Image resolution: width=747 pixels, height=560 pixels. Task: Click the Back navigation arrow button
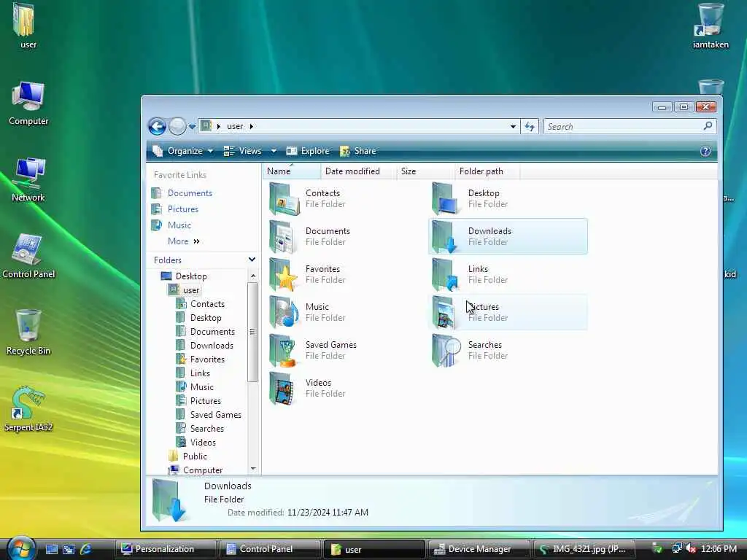pos(158,127)
